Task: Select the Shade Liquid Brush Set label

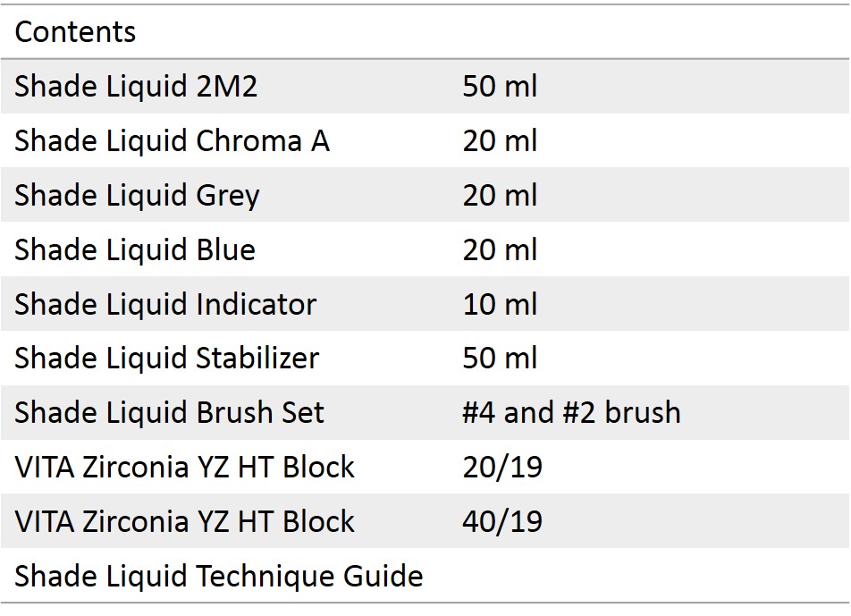Action: [170, 413]
